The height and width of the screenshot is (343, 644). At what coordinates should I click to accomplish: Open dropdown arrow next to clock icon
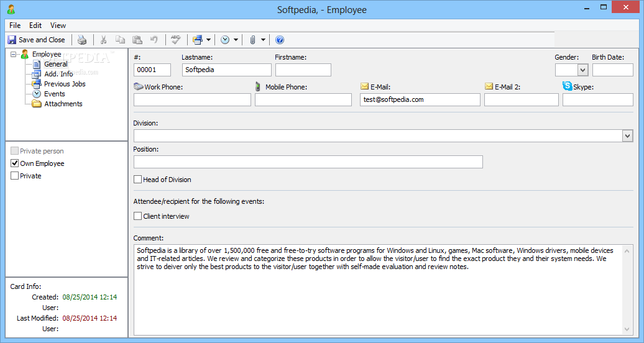tap(236, 40)
